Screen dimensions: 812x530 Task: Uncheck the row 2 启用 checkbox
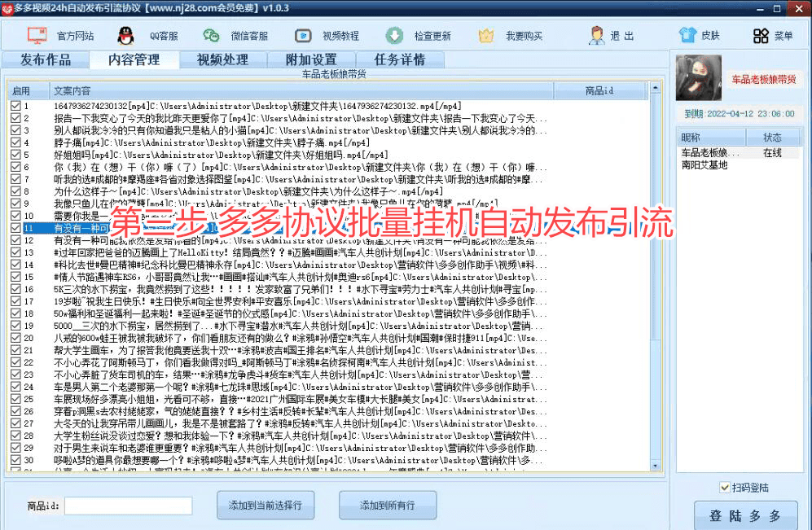click(x=15, y=118)
